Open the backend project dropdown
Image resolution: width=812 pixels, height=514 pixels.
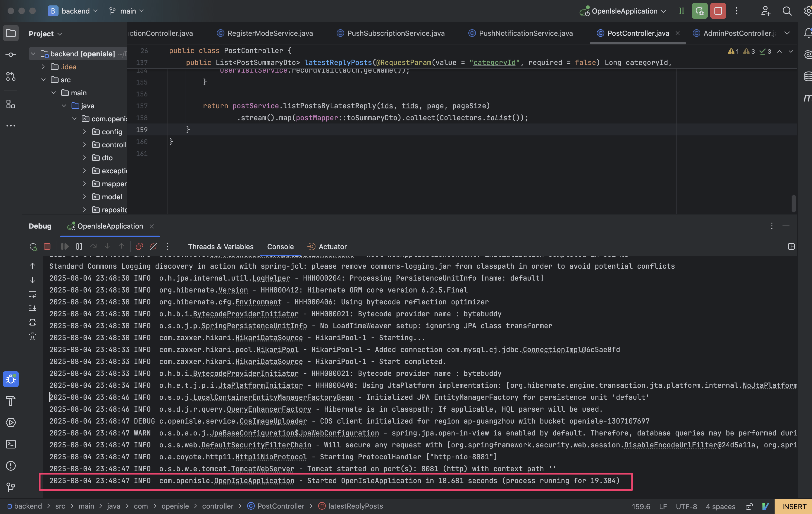pos(73,11)
